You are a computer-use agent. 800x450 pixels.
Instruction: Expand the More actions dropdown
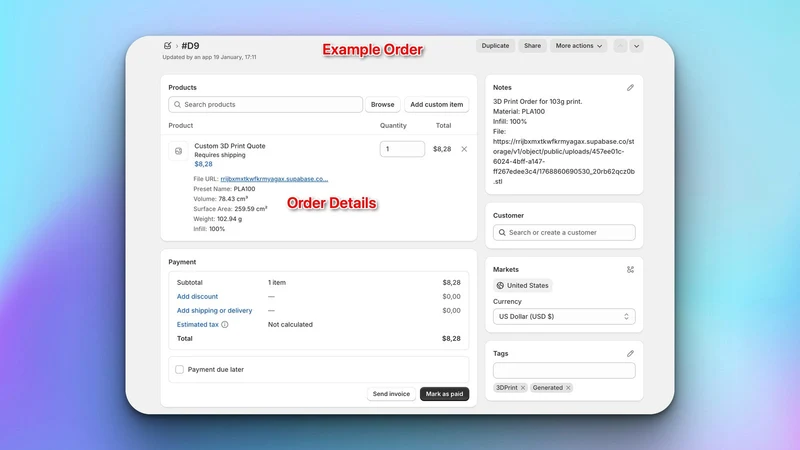pos(578,46)
